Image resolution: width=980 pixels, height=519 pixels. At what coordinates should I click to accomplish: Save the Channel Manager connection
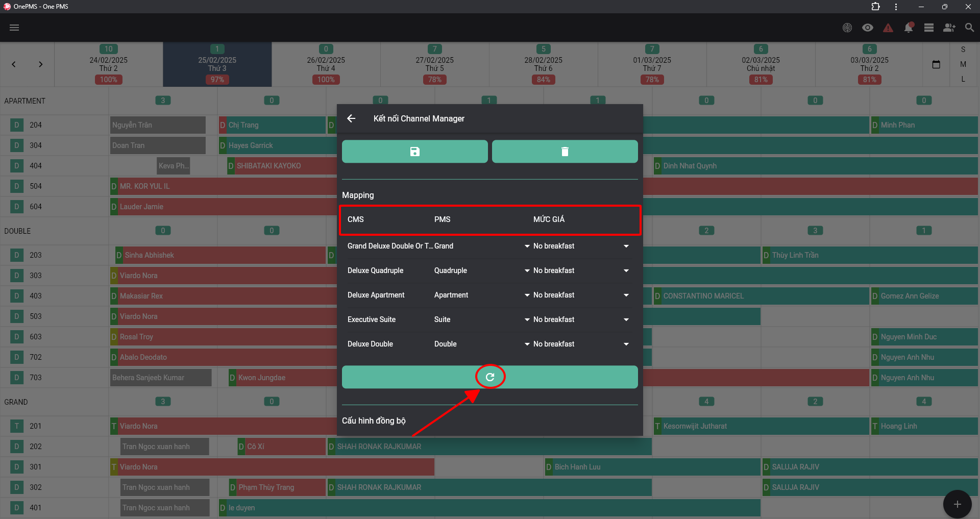(414, 152)
